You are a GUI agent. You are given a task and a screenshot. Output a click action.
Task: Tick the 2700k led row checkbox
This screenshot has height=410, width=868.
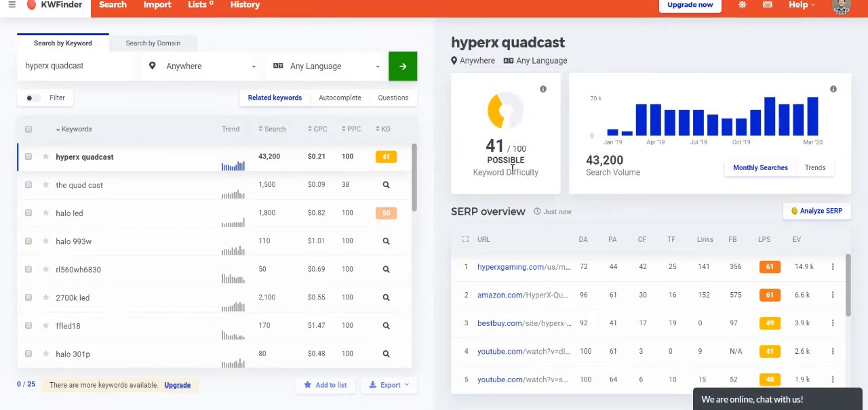(28, 298)
